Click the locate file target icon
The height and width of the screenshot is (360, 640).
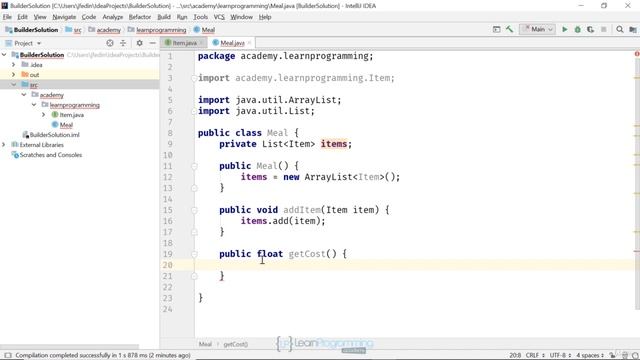point(110,43)
